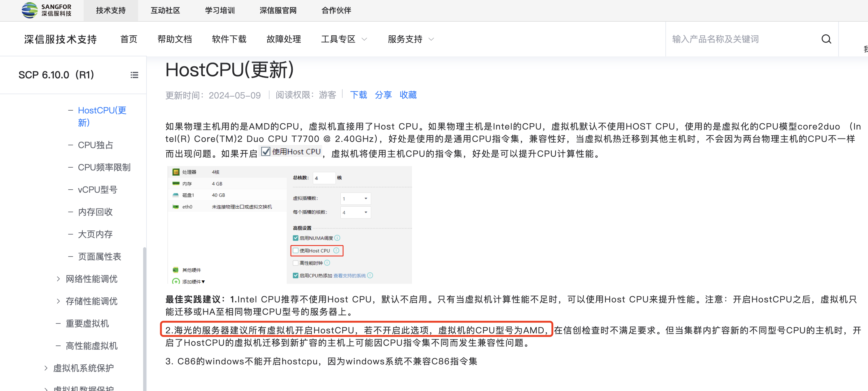Expand the 添加硬件 dropdown arrow
Screen dimensions: 868x391
[x=203, y=282]
